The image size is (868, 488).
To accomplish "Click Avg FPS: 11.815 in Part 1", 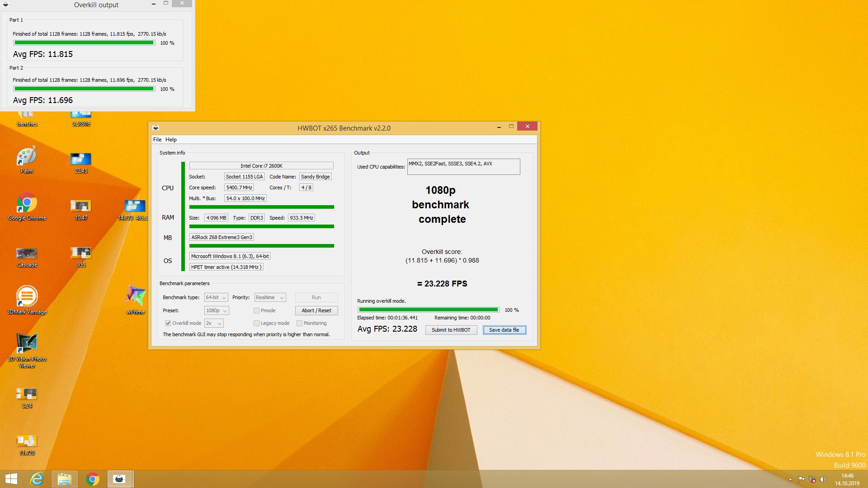I will coord(43,54).
